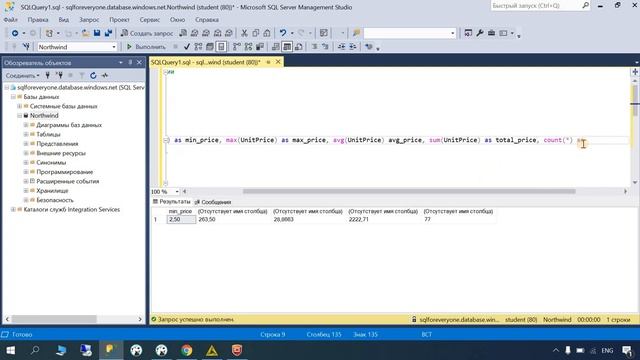
Task: Close the SQLQuery1.sql tab
Action: [x=278, y=62]
